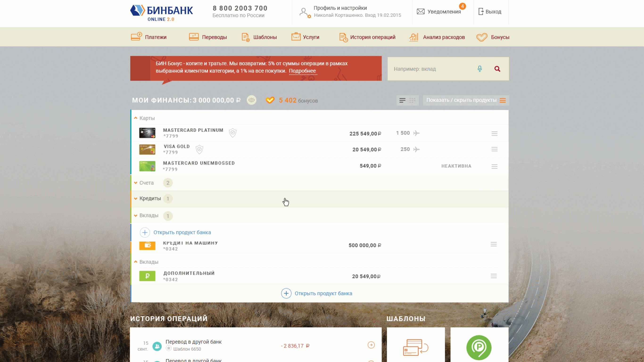Click balance 225 549,00 ₽

click(365, 133)
